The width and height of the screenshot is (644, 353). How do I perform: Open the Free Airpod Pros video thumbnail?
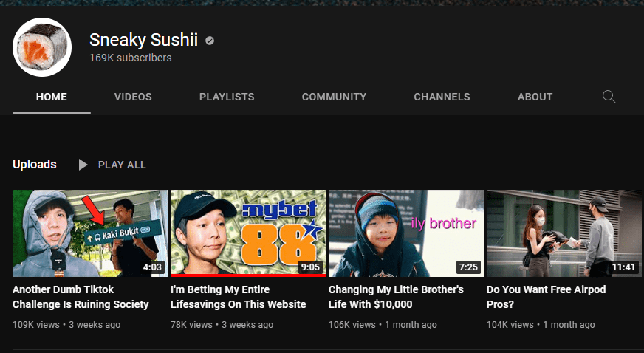[x=564, y=233]
